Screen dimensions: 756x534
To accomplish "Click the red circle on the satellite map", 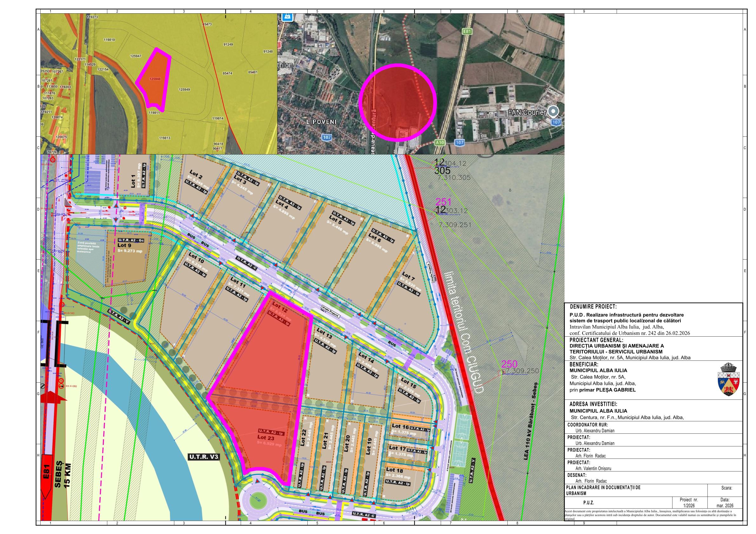I will (x=398, y=102).
